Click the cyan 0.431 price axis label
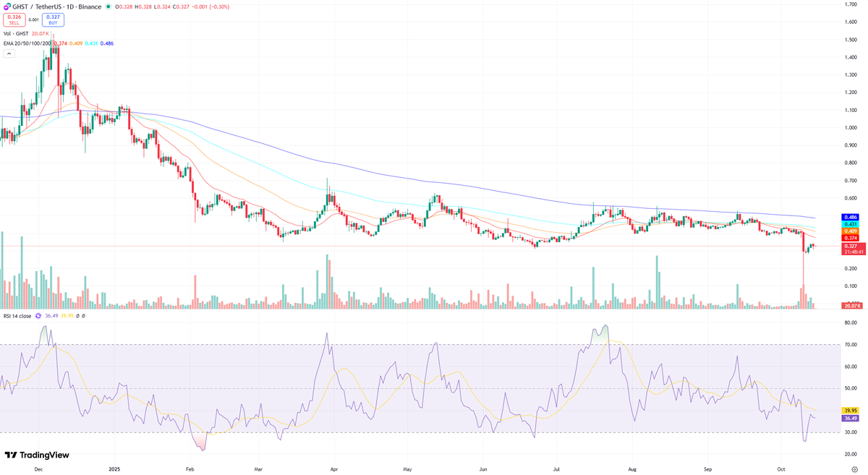 [x=851, y=224]
